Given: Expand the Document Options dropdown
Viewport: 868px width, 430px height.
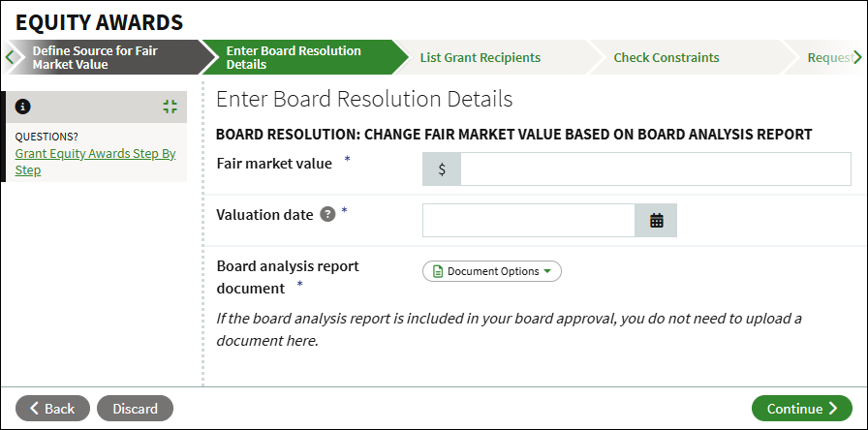Looking at the screenshot, I should [x=492, y=272].
